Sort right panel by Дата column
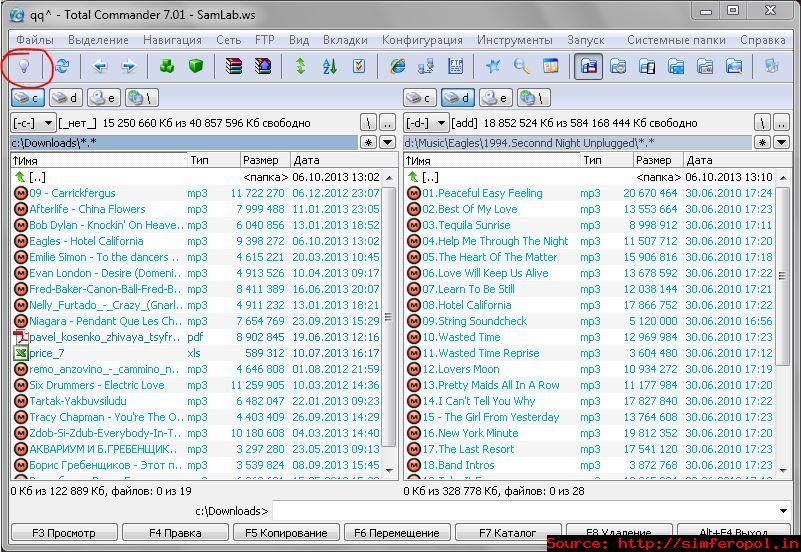 tap(738, 160)
